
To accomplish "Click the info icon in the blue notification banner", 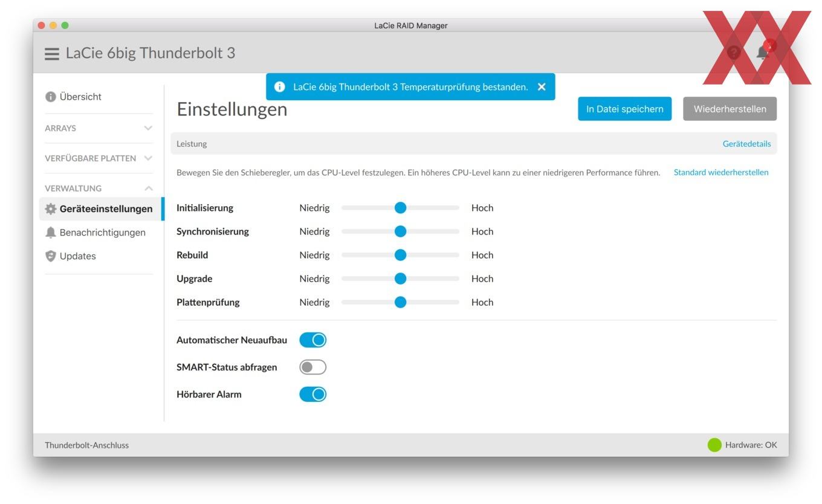I will 279,87.
